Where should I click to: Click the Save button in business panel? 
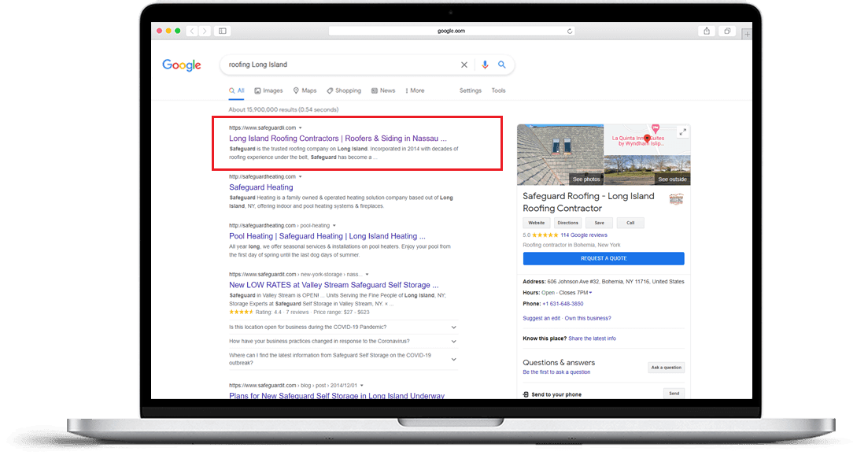pos(599,223)
